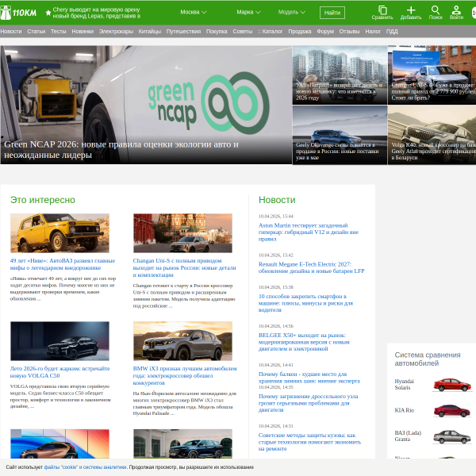The image size is (476, 476).
Task: Select the red Hyundai Solaris car image
Action: pos(451,385)
